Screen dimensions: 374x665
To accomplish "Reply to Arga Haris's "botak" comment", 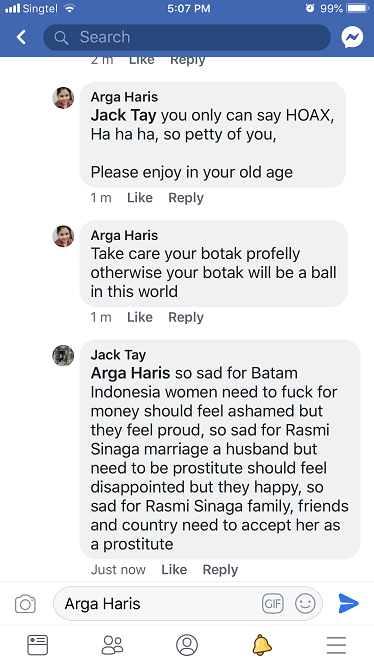I will (186, 317).
